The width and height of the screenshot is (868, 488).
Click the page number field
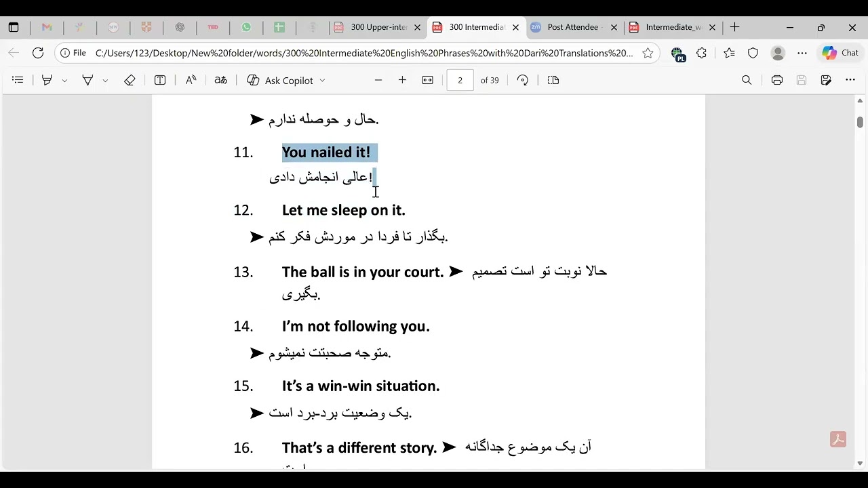point(460,80)
